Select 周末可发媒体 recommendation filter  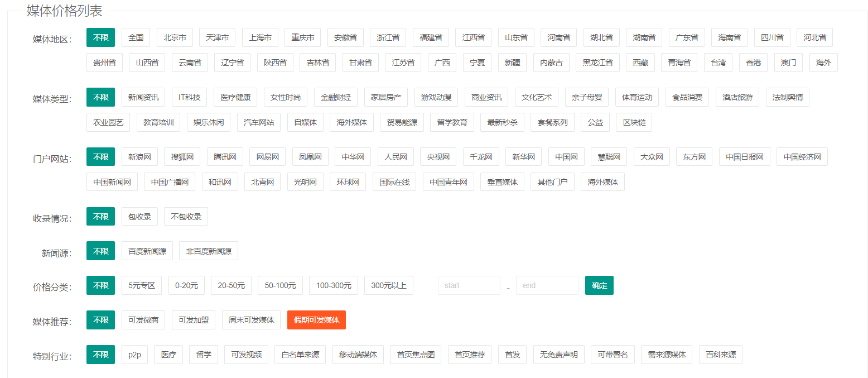pos(252,320)
